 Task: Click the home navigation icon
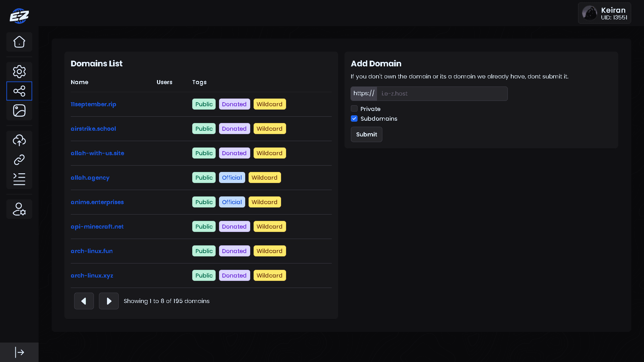pos(19,42)
